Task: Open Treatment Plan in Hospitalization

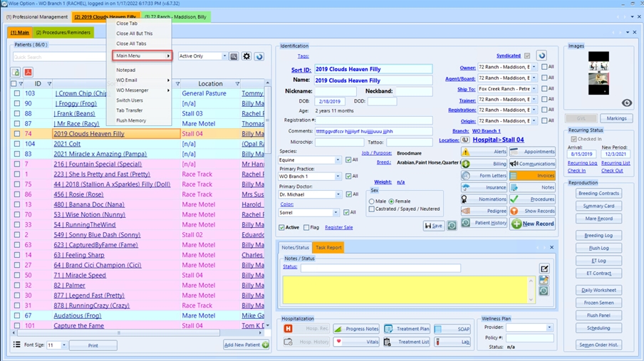Action: (x=407, y=329)
